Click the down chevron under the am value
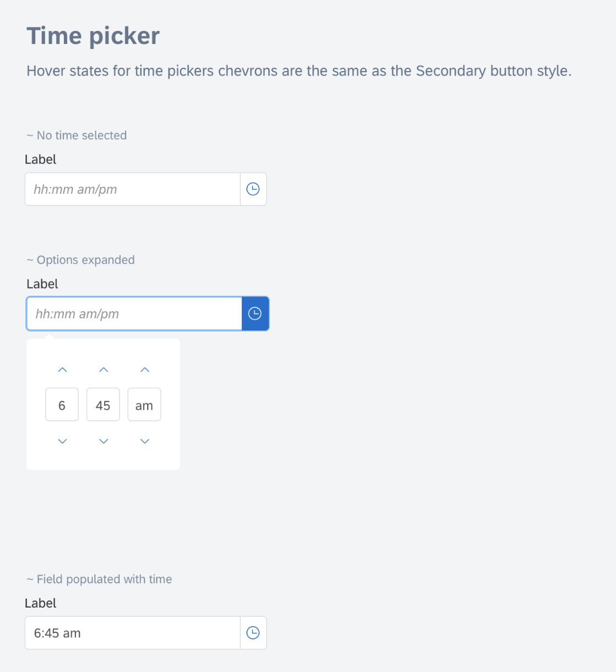This screenshot has height=672, width=616. pos(144,441)
